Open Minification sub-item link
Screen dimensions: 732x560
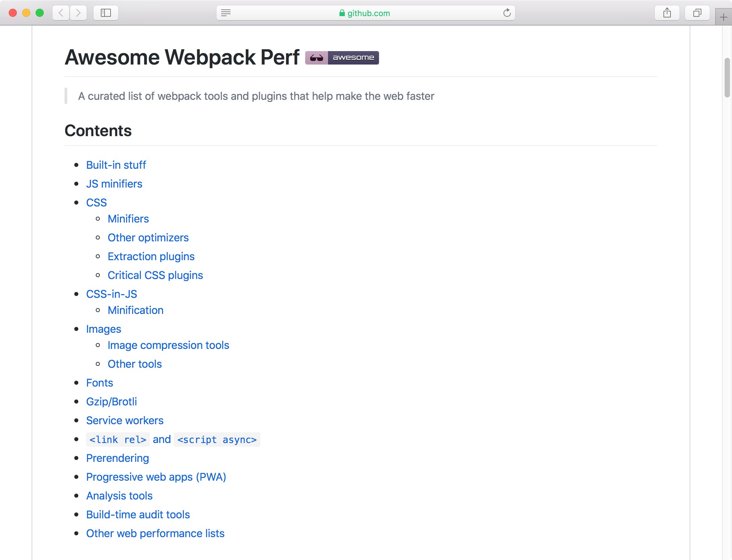point(136,310)
